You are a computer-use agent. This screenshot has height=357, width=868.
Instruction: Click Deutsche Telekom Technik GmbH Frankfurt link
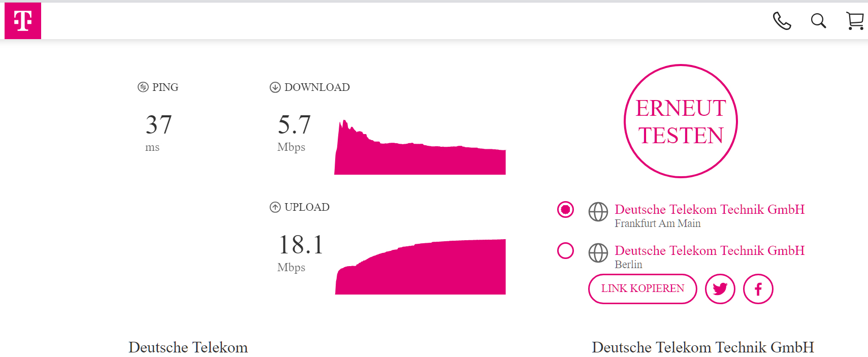point(709,209)
